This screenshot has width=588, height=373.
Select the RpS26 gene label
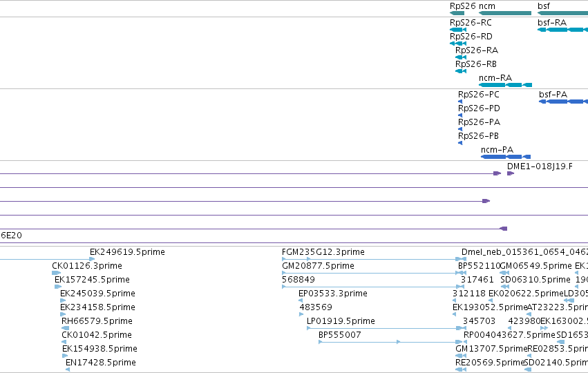[463, 6]
